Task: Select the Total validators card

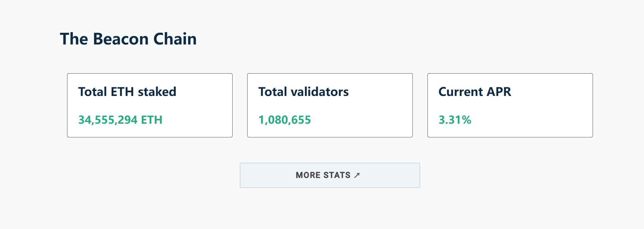Action: click(x=330, y=105)
